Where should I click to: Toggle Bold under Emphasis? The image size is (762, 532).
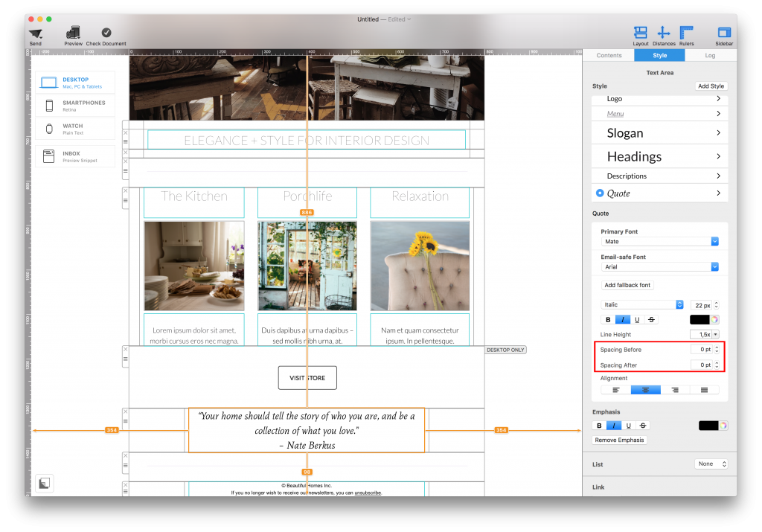tap(599, 426)
